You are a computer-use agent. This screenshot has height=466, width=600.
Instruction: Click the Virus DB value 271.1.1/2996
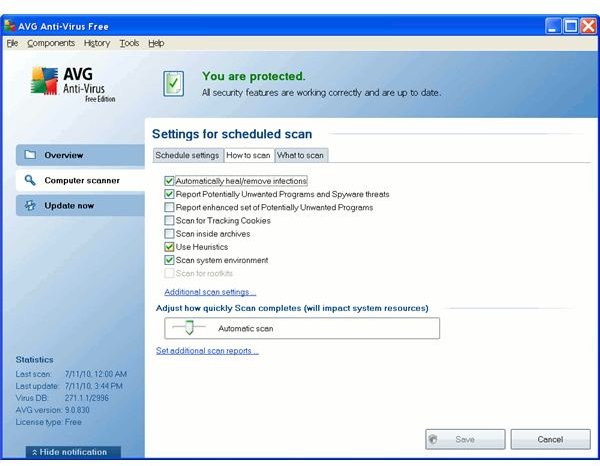[86, 398]
